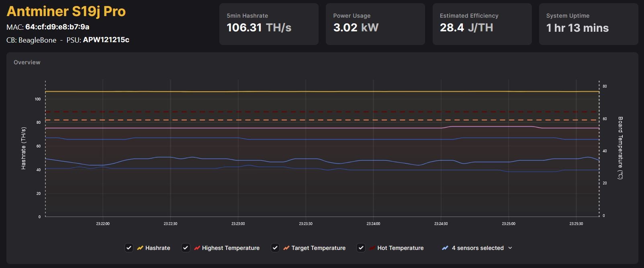Click the 5min Hashrate card label
Image resolution: width=644 pixels, height=268 pixels.
247,16
